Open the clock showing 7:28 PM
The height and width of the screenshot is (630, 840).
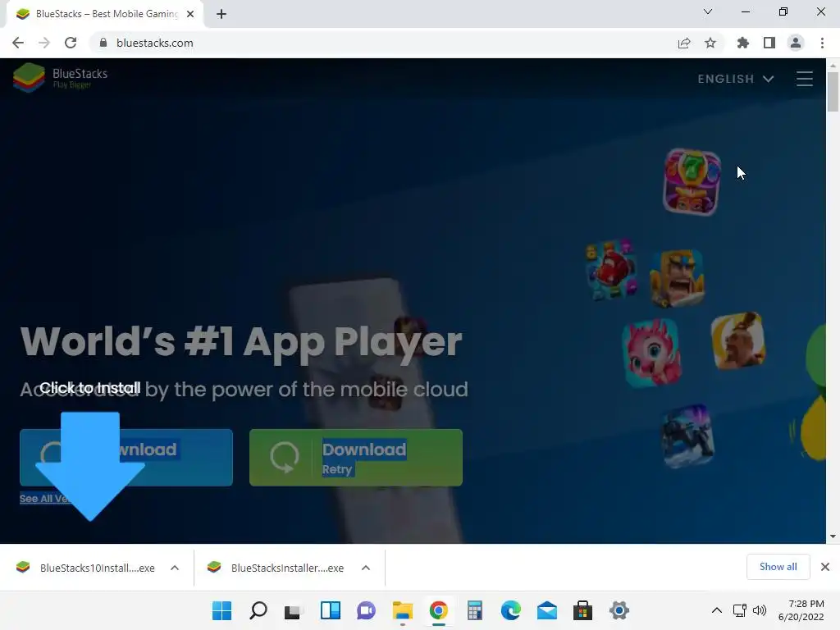pyautogui.click(x=801, y=610)
